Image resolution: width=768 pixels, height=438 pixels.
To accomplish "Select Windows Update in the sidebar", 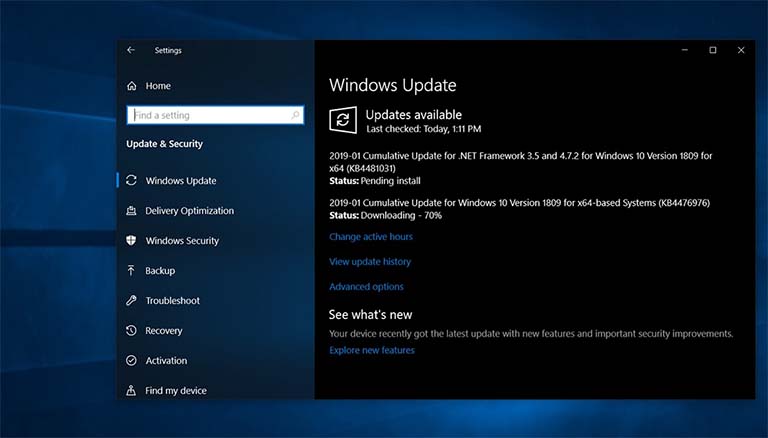I will click(x=181, y=181).
